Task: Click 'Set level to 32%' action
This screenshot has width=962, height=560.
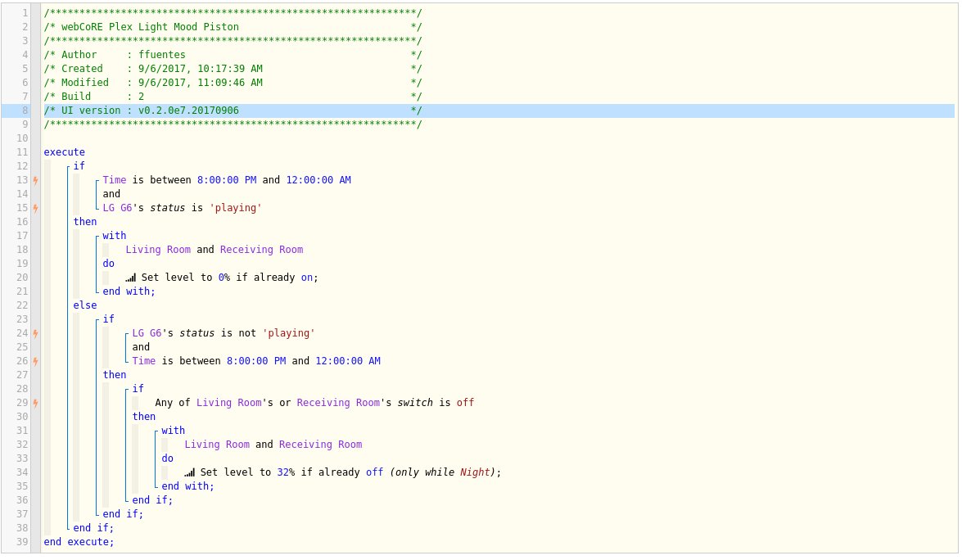Action: [x=247, y=473]
